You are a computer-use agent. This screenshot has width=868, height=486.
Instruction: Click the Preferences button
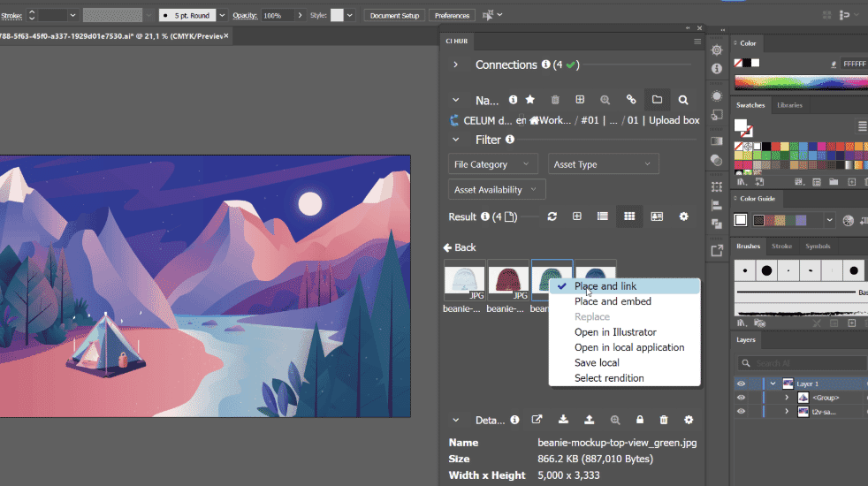452,16
